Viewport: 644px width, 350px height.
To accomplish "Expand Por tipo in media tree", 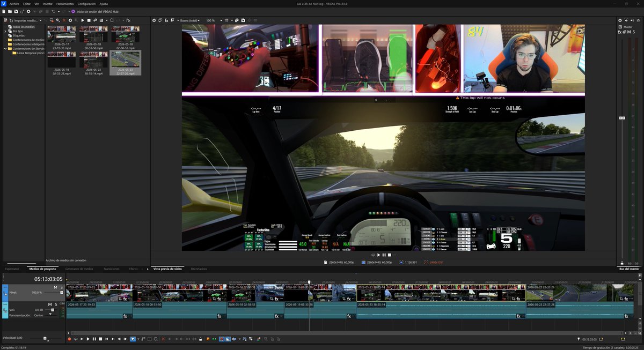I will coord(6,31).
